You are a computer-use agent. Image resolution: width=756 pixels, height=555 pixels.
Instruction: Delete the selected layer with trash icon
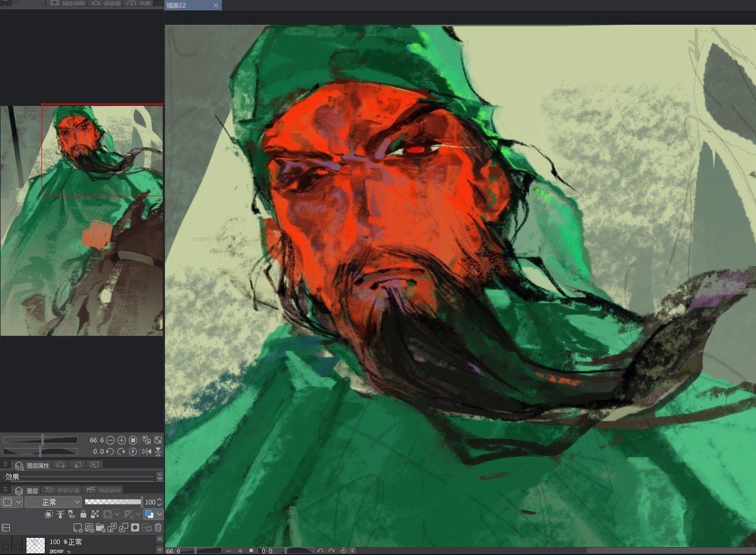pyautogui.click(x=158, y=528)
